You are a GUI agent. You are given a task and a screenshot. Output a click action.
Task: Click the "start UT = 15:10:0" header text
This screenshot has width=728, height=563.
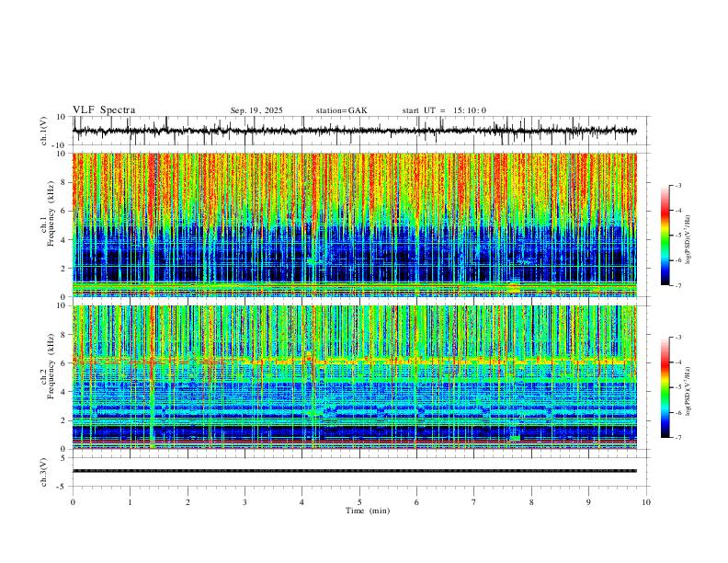(x=444, y=110)
